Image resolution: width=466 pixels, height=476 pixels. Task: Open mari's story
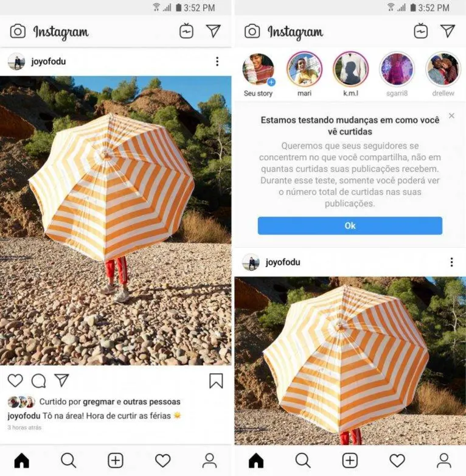coord(304,69)
